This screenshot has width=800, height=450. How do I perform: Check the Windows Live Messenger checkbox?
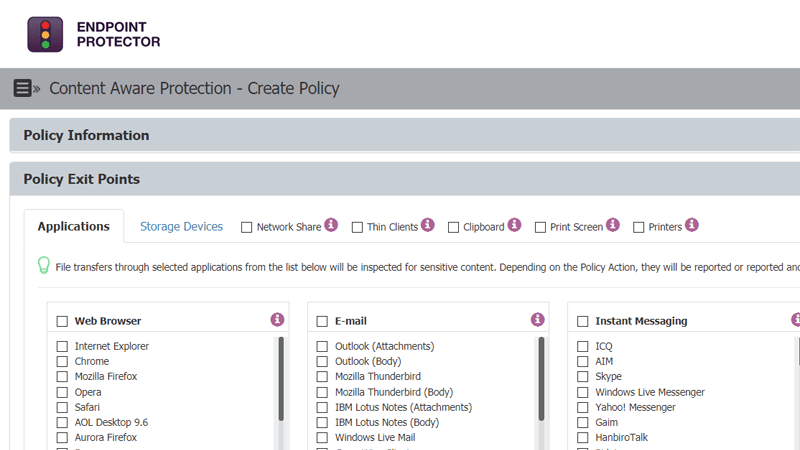[583, 392]
